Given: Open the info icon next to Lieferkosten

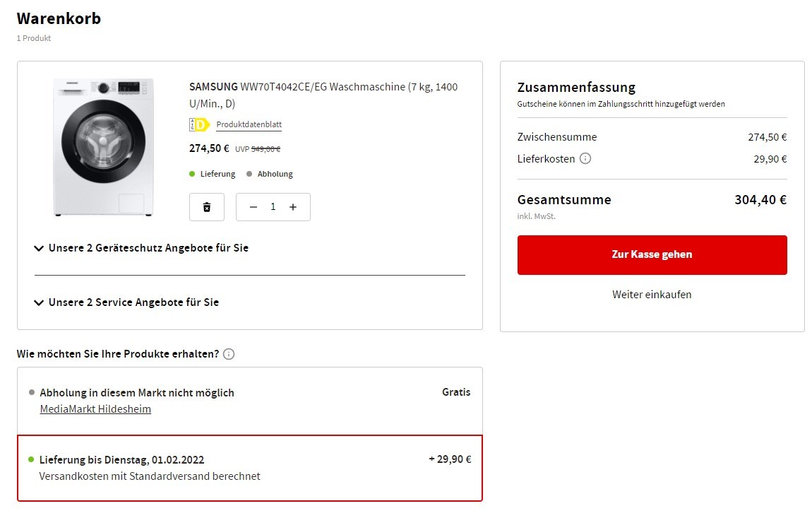Looking at the screenshot, I should (x=585, y=158).
